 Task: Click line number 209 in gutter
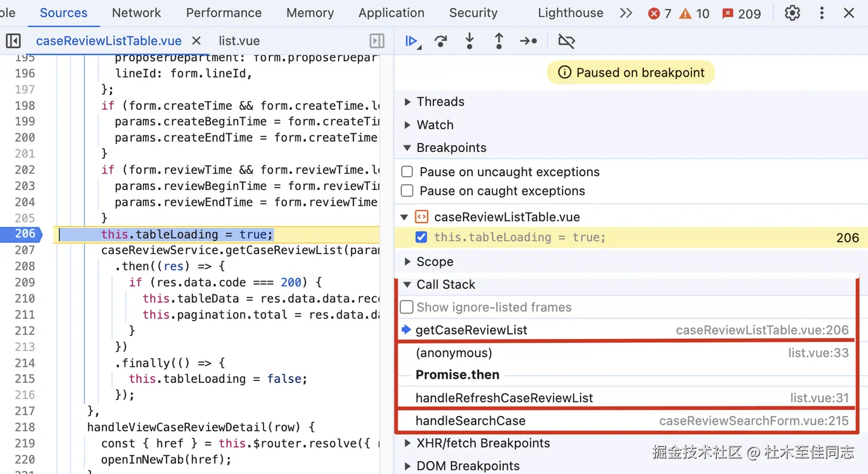pyautogui.click(x=25, y=282)
